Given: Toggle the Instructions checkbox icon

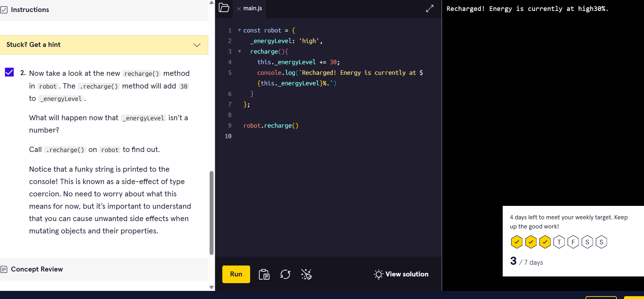Looking at the screenshot, I should [x=4, y=10].
